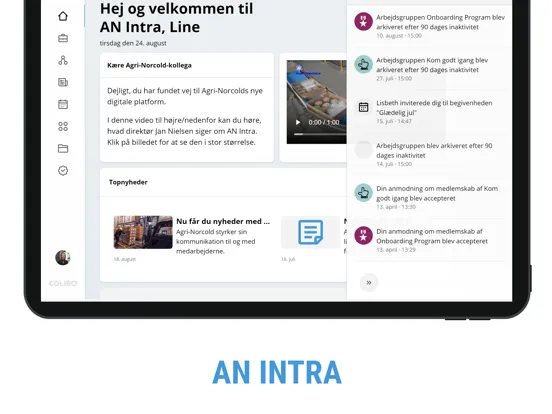Open 'Din anmodning om medlemskab af Kom godt igang' notification
This screenshot has width=552, height=414.
pyautogui.click(x=429, y=197)
